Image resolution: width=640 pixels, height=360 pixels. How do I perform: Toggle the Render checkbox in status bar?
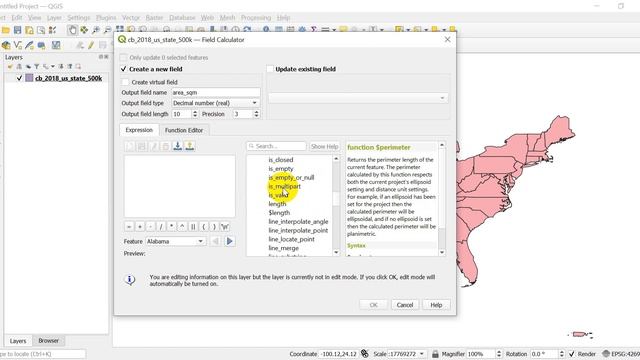click(x=572, y=354)
